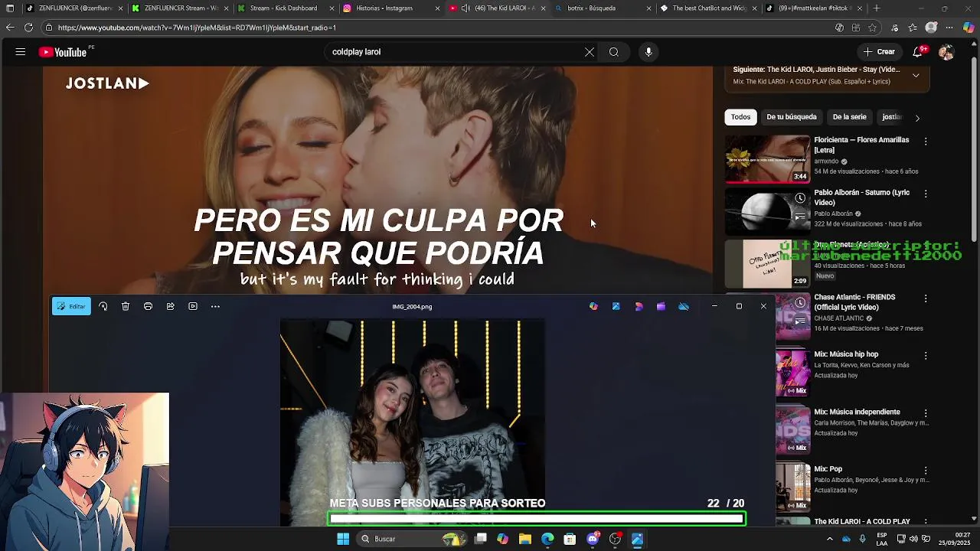Open options for Mix Música hip hop
Screen dimensions: 980x551
[926, 356]
